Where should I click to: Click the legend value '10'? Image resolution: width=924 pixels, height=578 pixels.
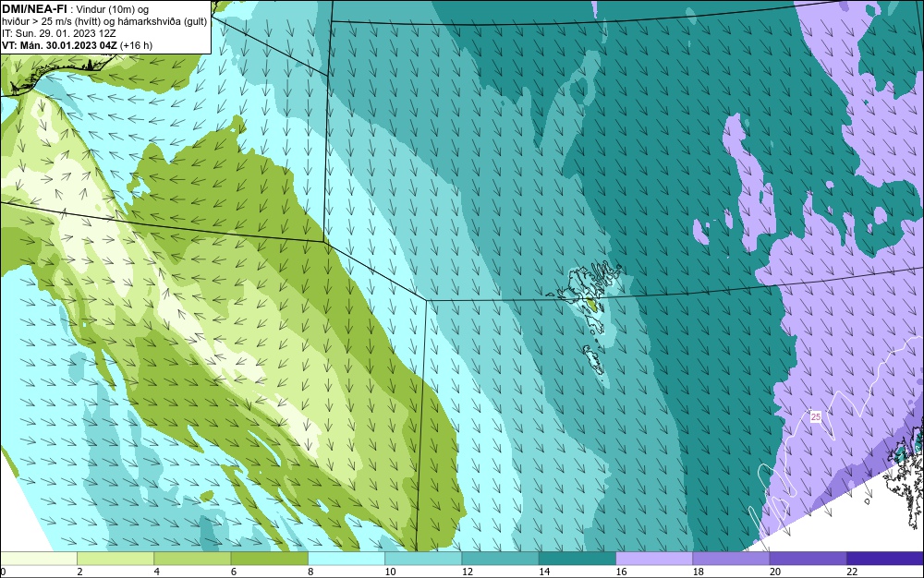click(x=390, y=572)
